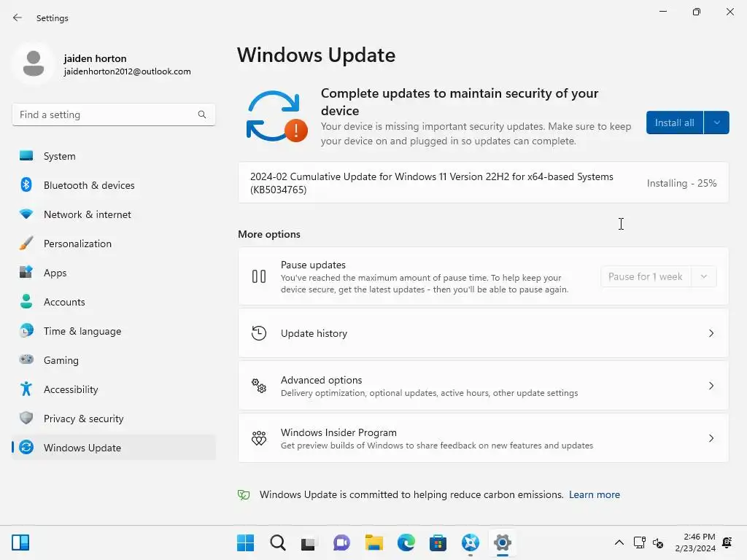Open Update history chevron
The width and height of the screenshot is (747, 560).
tap(711, 333)
